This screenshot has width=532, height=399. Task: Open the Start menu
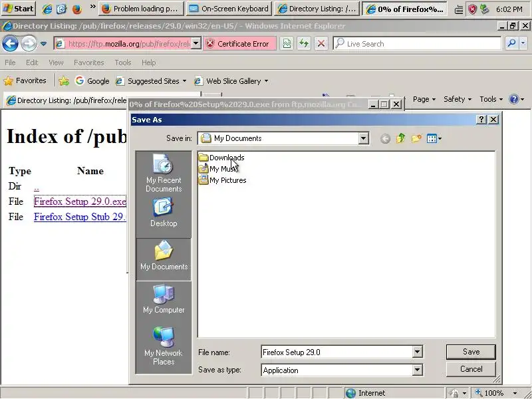[19, 9]
